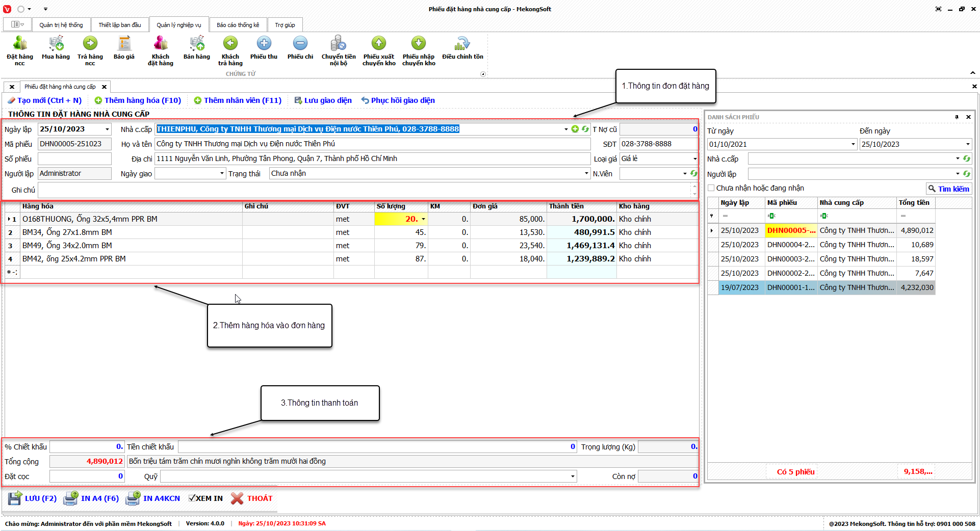Screen dimensions: 980x531
Task: Click green add supplier icon beside Nhà c.cấp
Action: pyautogui.click(x=575, y=129)
